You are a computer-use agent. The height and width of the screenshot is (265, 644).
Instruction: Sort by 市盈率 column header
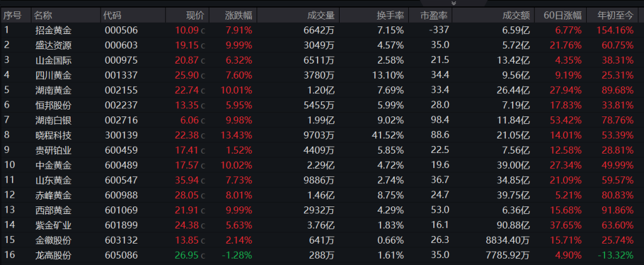click(x=434, y=16)
